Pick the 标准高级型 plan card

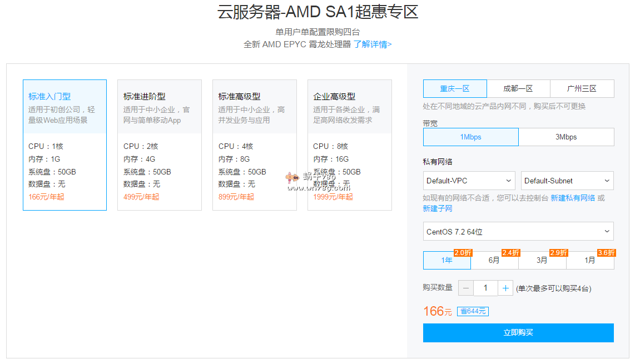(254, 145)
